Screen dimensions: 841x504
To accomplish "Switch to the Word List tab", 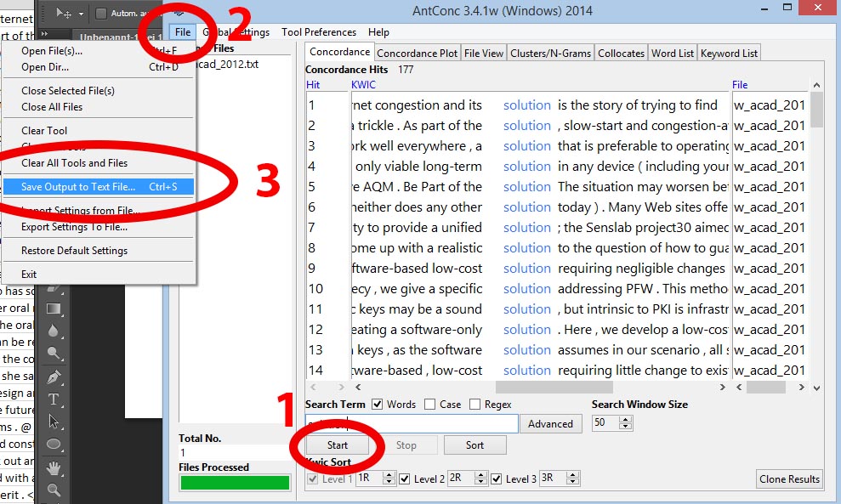I will coord(673,53).
